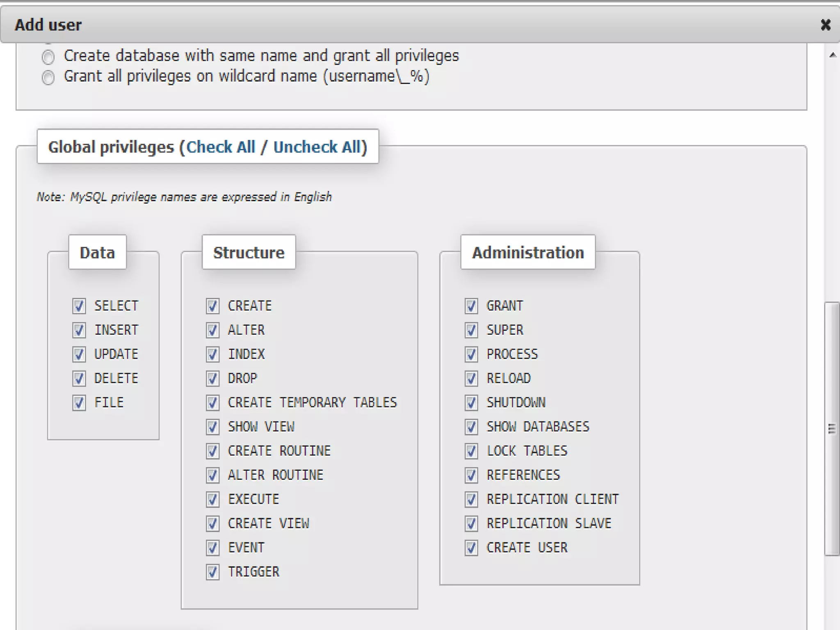The height and width of the screenshot is (630, 840).
Task: Toggle the EXECUTE privilege checkbox
Action: 212,500
